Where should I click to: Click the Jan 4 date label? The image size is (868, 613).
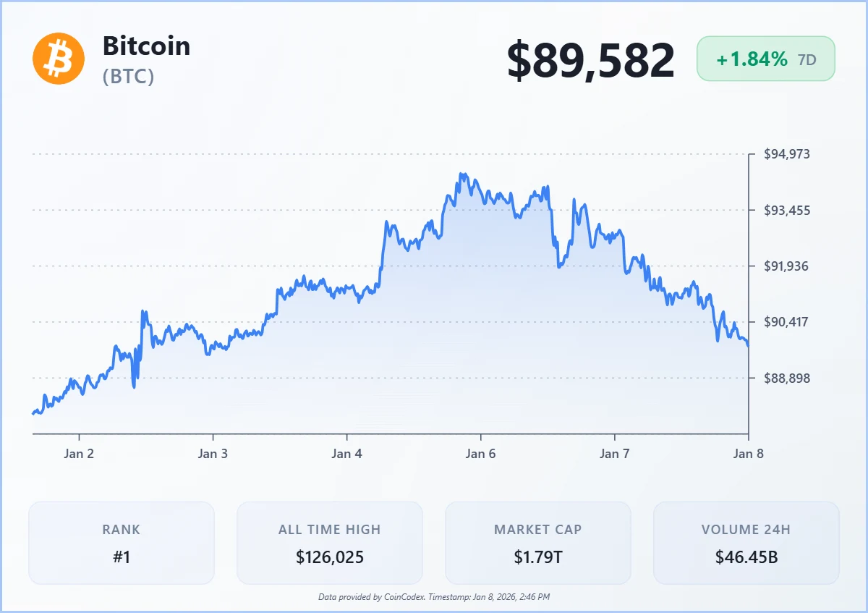coord(346,454)
